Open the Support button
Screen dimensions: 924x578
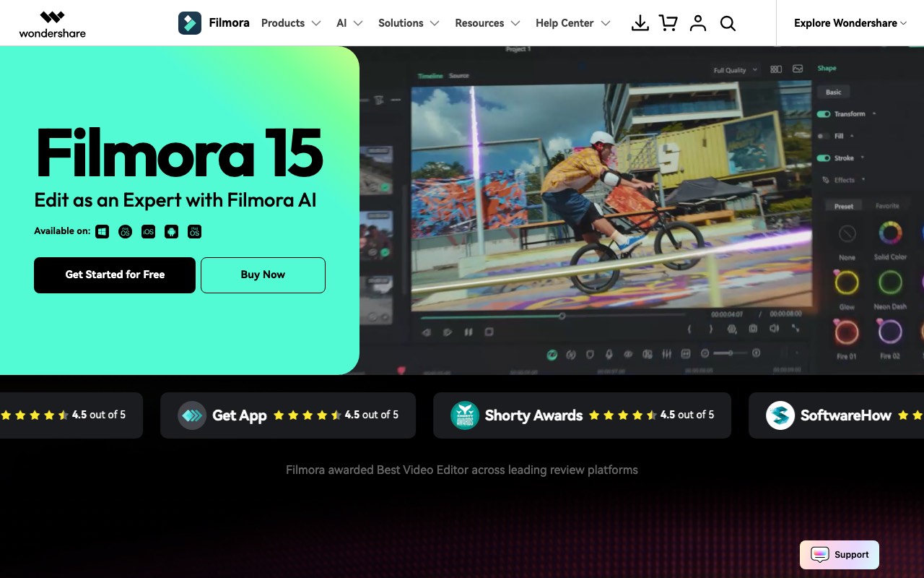(x=840, y=555)
